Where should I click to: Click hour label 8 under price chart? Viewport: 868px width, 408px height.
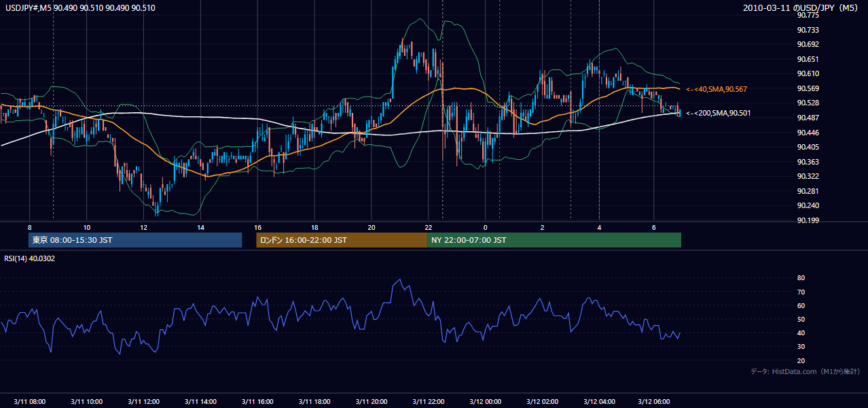30,227
